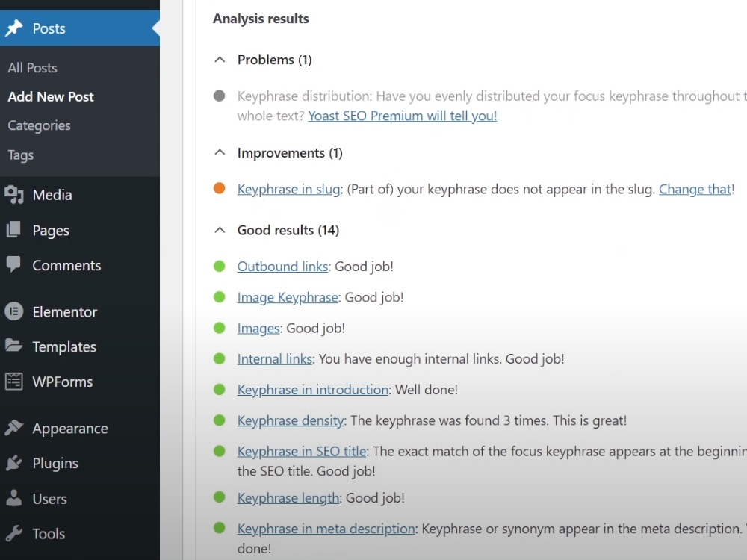Open the Media library icon

pyautogui.click(x=14, y=195)
